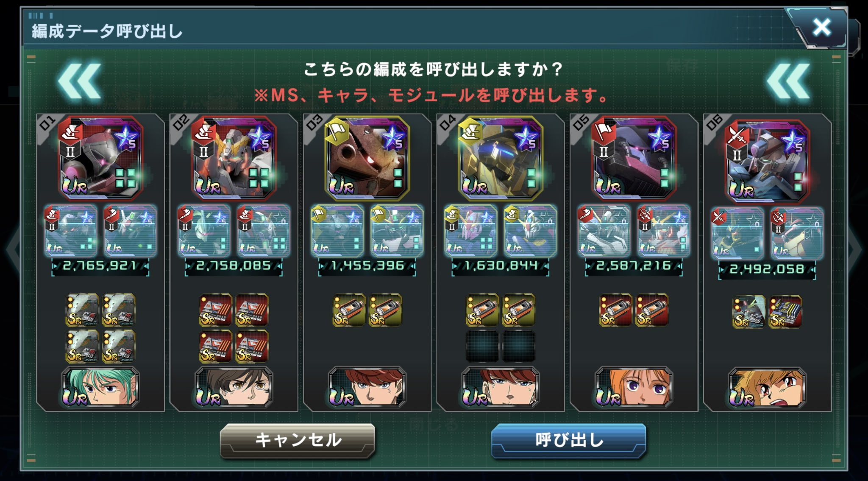
Task: Tap the first red SR module in slot 02
Action: point(216,310)
